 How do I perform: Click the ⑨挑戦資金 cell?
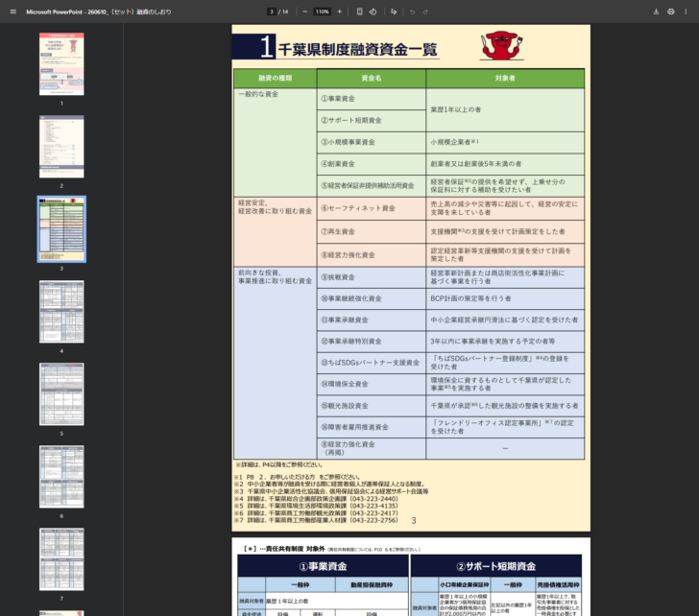tap(372, 277)
